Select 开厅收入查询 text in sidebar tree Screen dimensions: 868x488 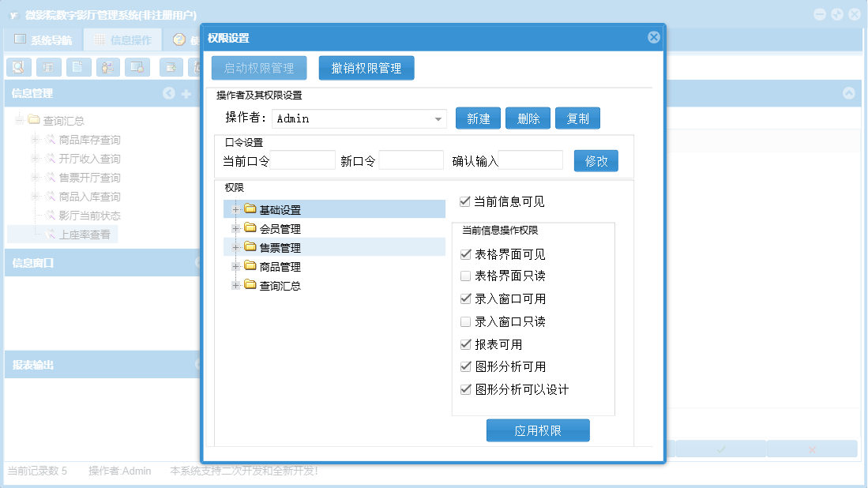(90, 159)
